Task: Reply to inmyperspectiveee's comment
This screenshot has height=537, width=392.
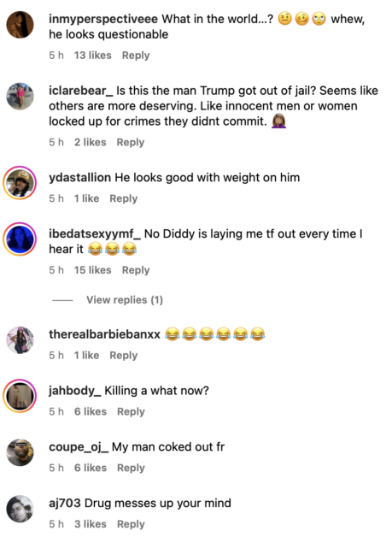Action: pos(136,56)
